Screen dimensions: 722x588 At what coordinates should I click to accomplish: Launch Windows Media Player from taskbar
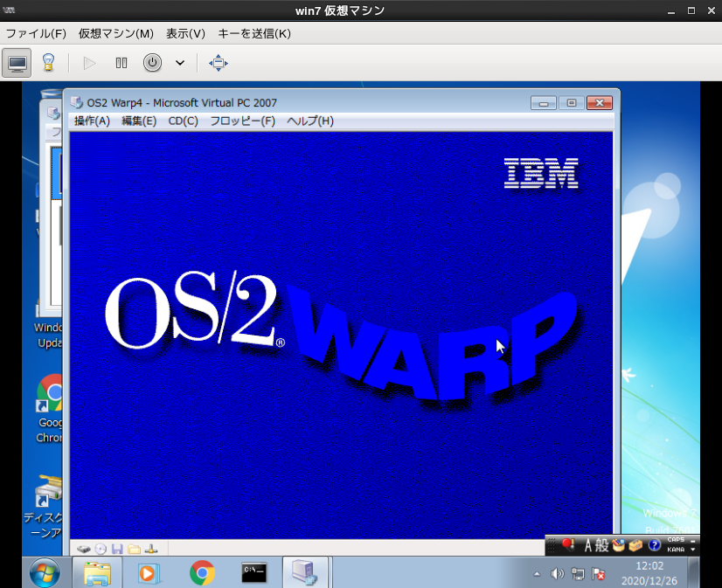149,573
